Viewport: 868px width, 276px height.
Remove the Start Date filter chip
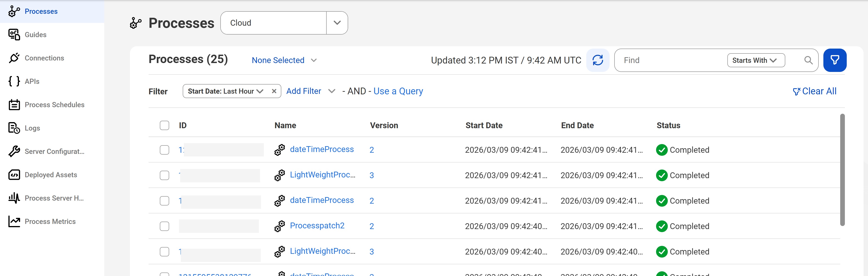tap(274, 91)
